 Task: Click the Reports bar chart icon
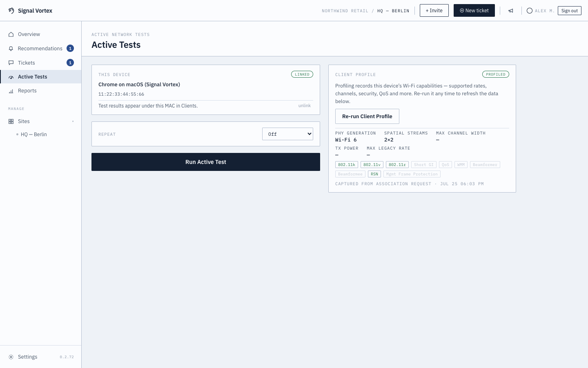[x=11, y=91]
